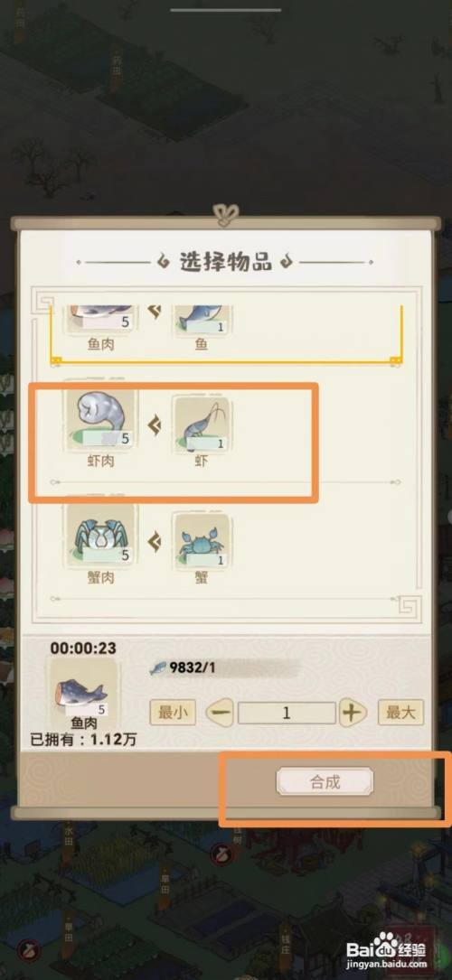This screenshot has height=980, width=452.
Task: Tap the arrow between 虾肉 and 虾
Action: coord(154,426)
